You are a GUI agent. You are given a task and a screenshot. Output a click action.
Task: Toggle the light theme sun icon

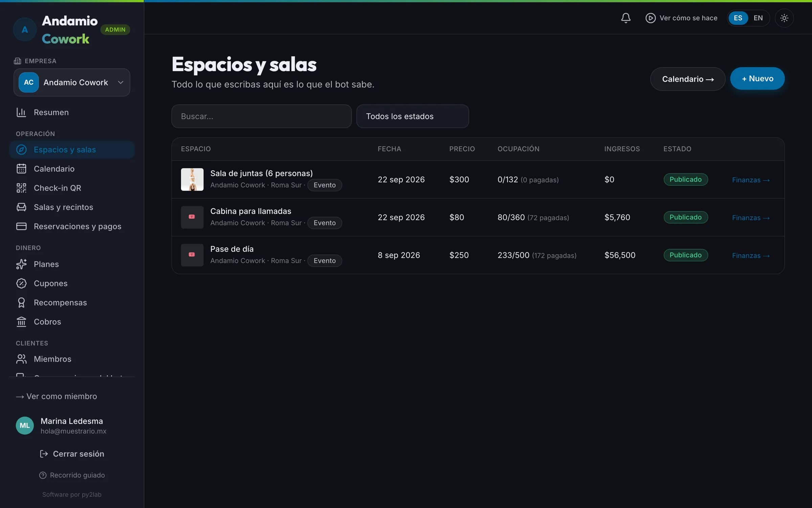tap(784, 18)
